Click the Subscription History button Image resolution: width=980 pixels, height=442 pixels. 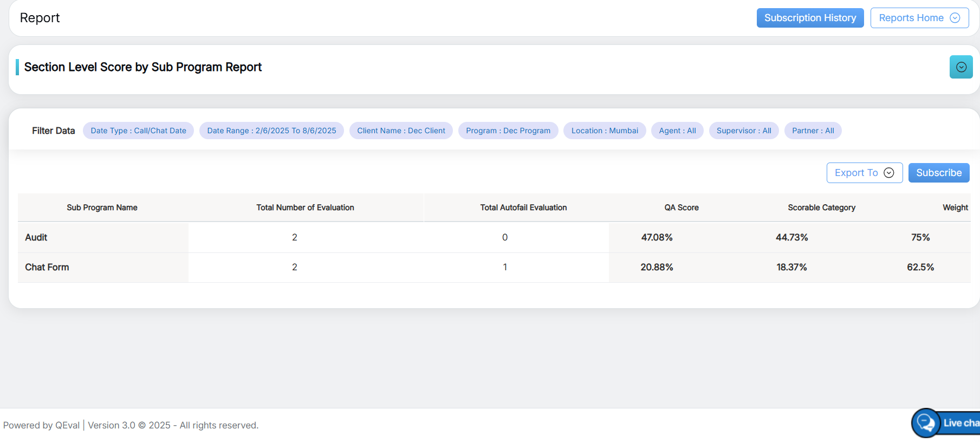click(810, 18)
